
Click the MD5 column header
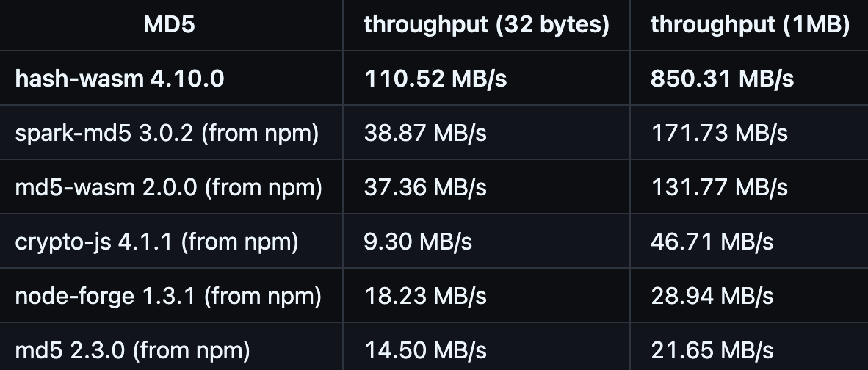click(169, 25)
